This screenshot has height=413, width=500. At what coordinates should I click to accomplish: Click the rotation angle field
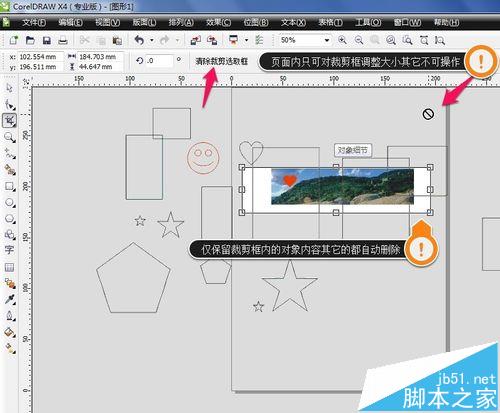(159, 61)
